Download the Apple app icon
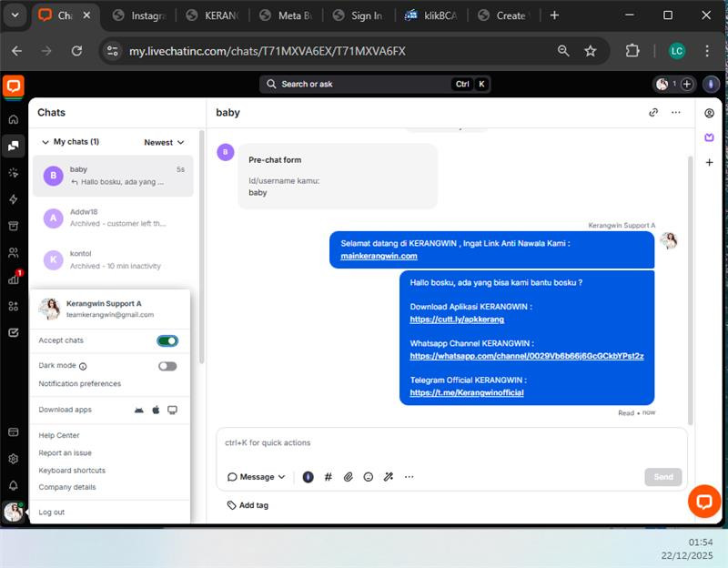This screenshot has height=568, width=728. pyautogui.click(x=156, y=410)
